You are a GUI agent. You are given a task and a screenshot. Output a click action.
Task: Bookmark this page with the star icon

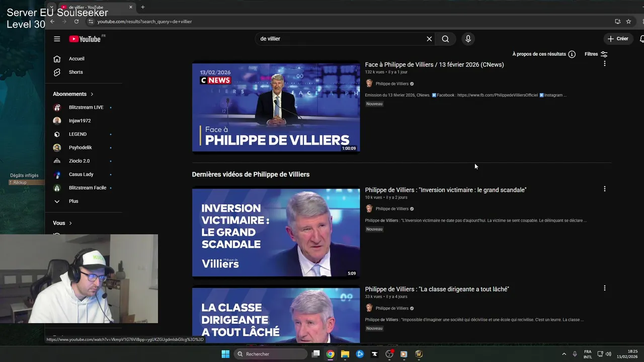click(628, 22)
